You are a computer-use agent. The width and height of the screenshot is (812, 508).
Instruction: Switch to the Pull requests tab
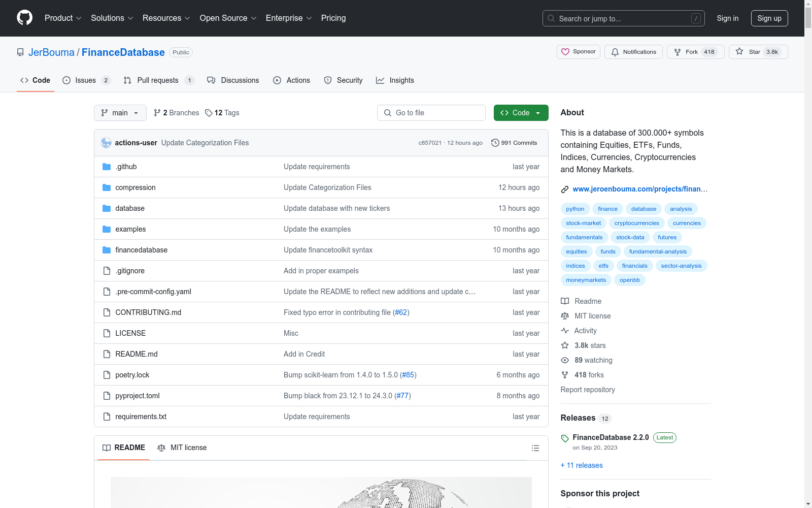[x=159, y=80]
